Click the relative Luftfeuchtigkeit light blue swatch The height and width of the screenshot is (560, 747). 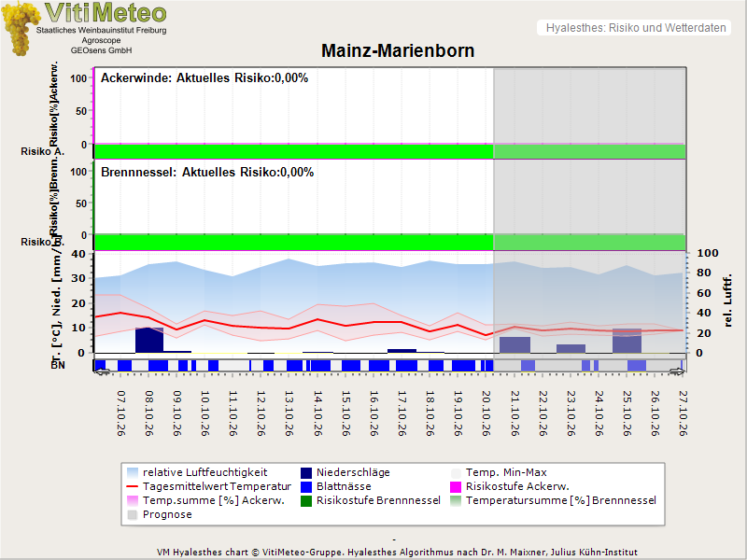point(133,473)
